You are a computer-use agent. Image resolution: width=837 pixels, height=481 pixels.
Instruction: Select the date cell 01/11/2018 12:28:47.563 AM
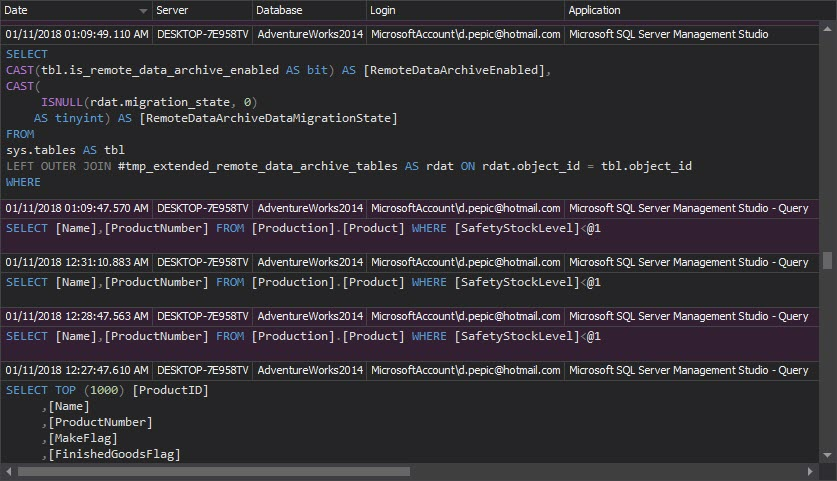[x=77, y=316]
